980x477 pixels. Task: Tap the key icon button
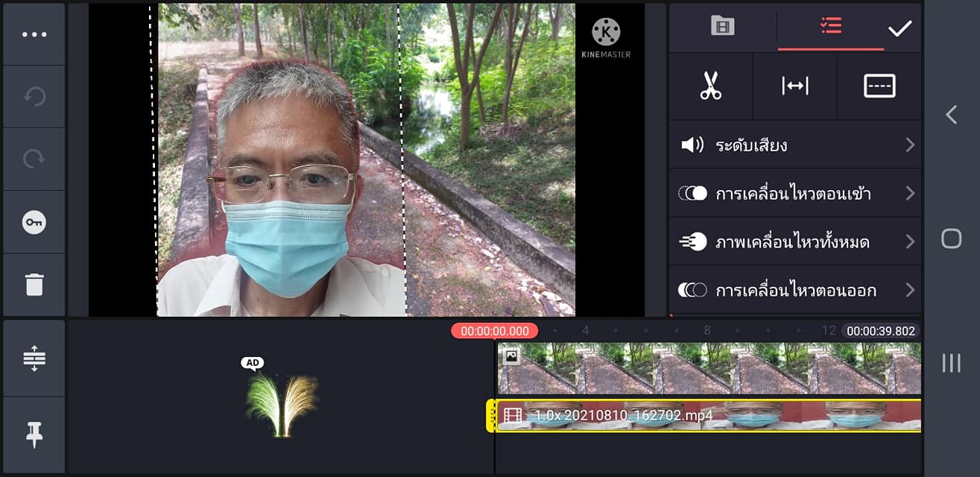tap(34, 222)
